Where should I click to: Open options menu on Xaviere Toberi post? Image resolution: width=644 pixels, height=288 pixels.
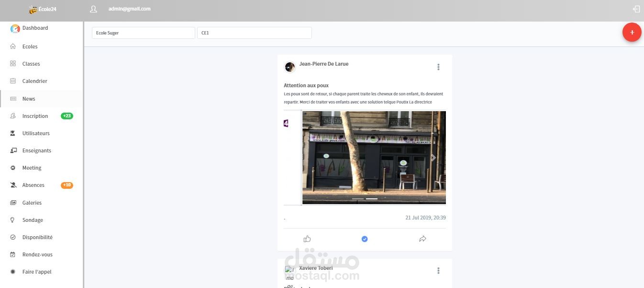tap(438, 271)
